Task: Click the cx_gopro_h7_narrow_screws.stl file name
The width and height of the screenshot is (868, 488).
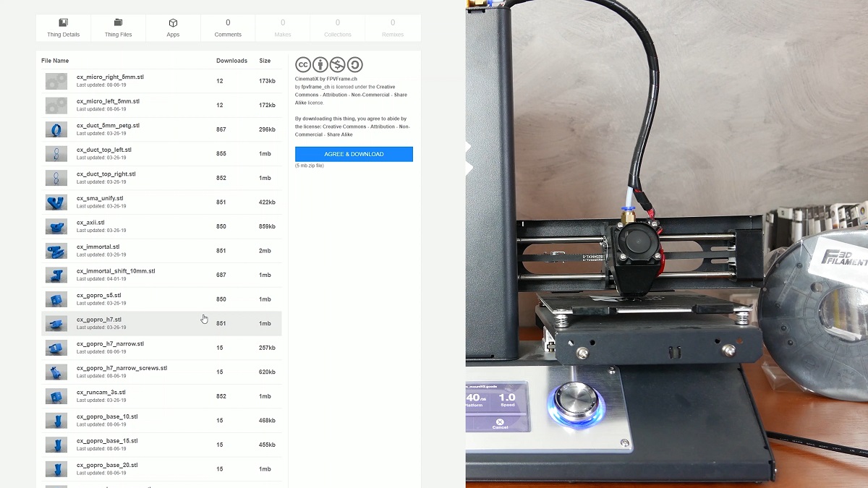Action: [x=122, y=368]
